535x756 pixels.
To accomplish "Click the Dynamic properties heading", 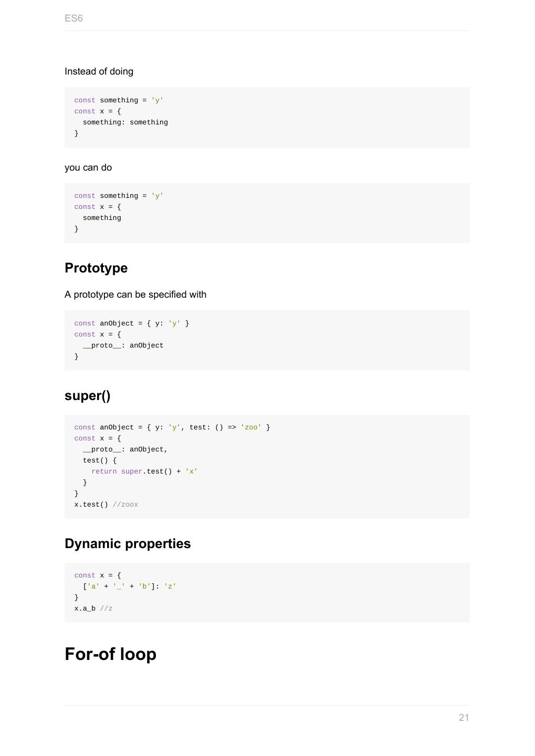I will pyautogui.click(x=128, y=543).
